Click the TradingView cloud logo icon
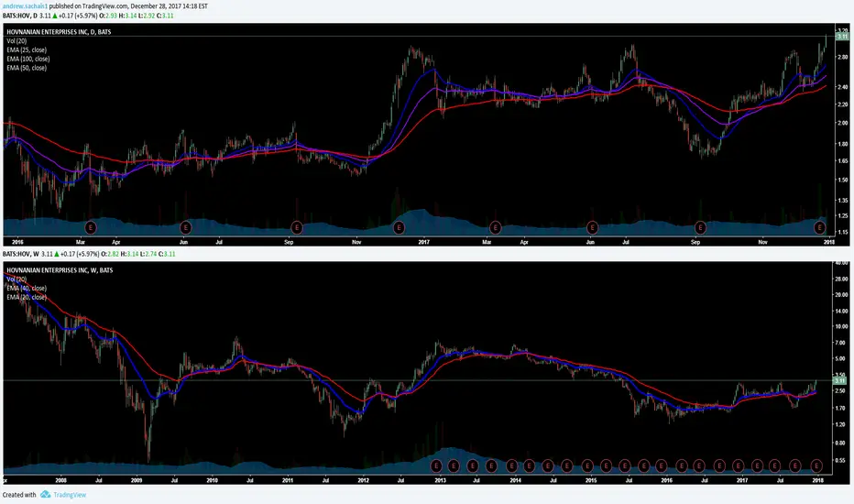Viewport: 854px width, 504px height. pyautogui.click(x=45, y=494)
